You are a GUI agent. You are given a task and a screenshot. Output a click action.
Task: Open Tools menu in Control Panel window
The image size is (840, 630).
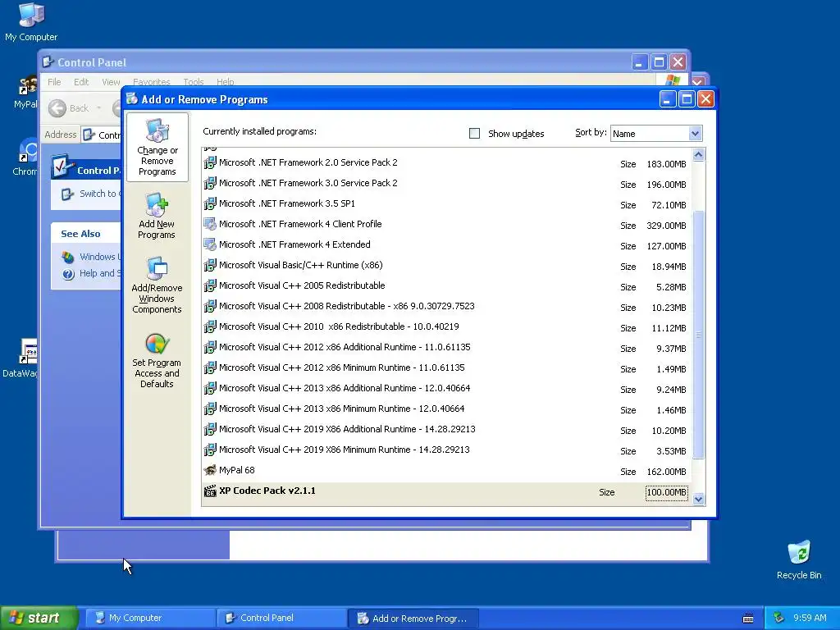pyautogui.click(x=194, y=82)
